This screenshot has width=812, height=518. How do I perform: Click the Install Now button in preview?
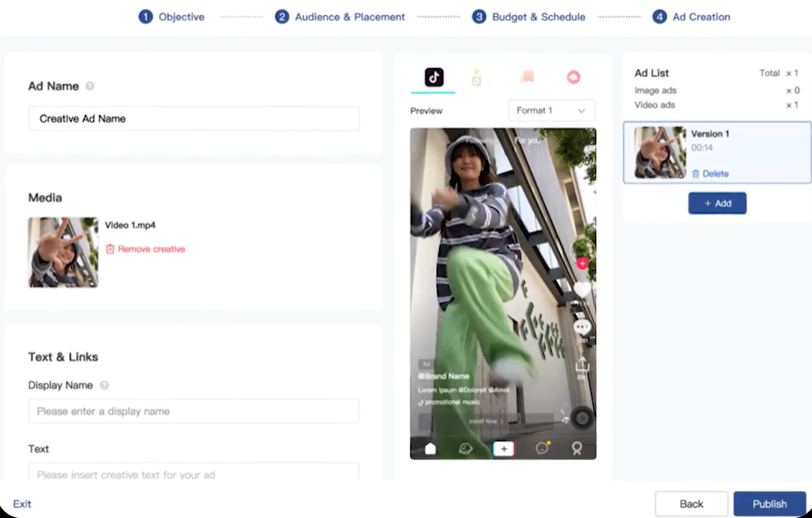(x=486, y=421)
